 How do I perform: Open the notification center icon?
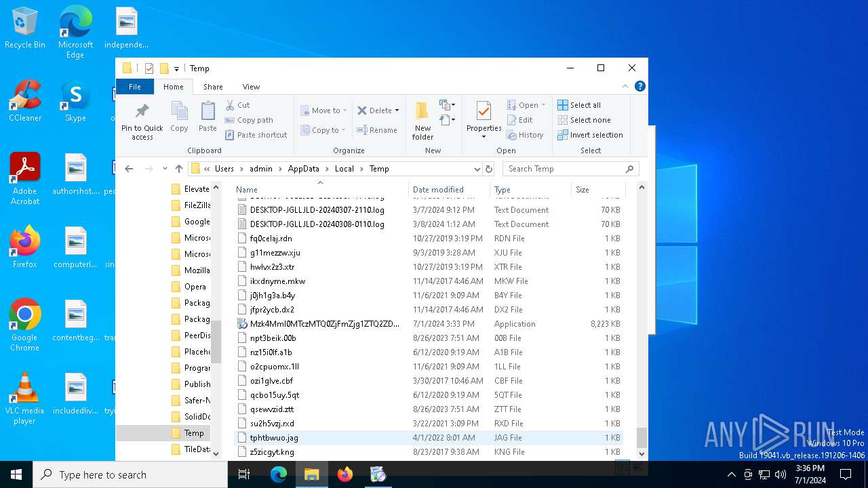tap(846, 474)
